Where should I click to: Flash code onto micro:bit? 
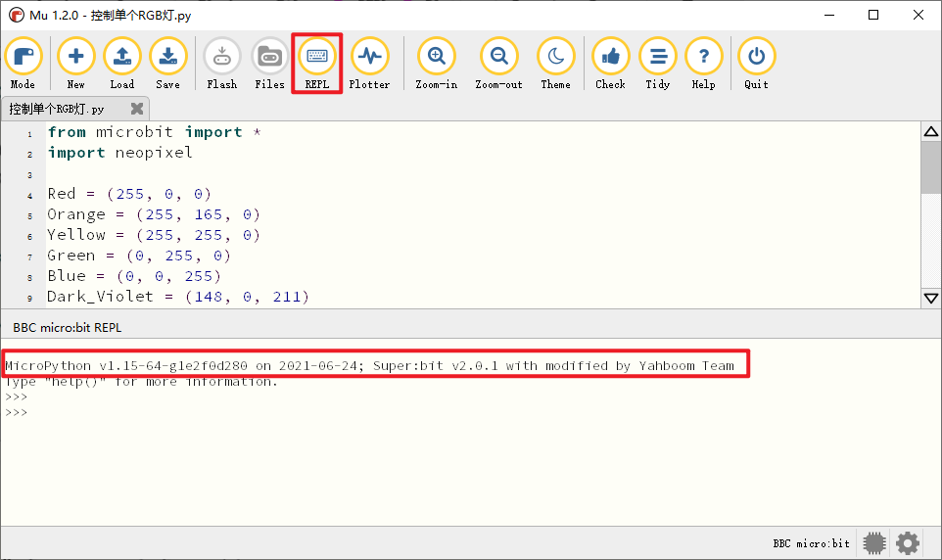point(221,63)
